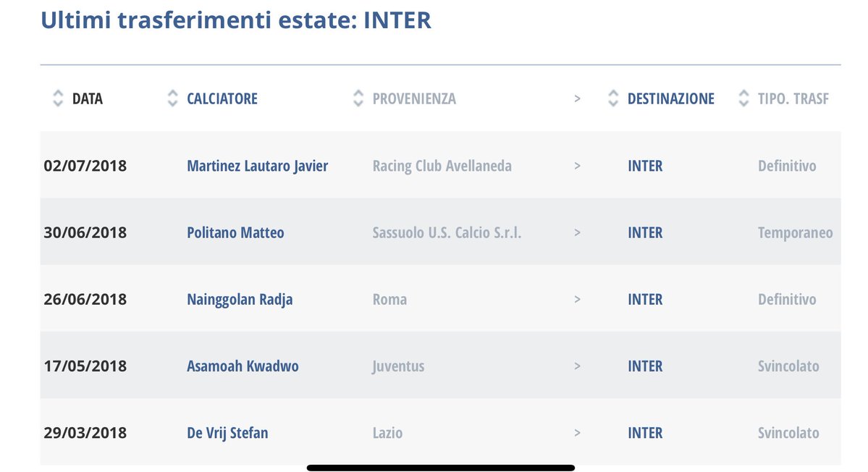The height and width of the screenshot is (472, 868).
Task: Click the sort arrows icon beside DESTINAZIONE
Action: pyautogui.click(x=612, y=98)
